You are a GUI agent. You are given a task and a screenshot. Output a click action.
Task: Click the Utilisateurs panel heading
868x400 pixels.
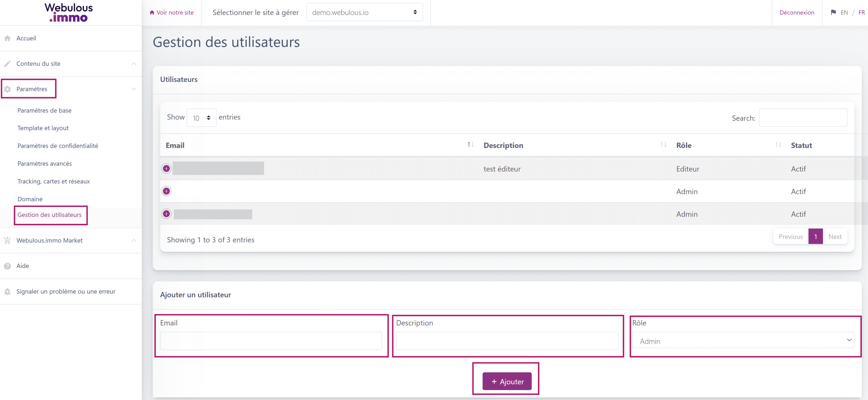[179, 80]
